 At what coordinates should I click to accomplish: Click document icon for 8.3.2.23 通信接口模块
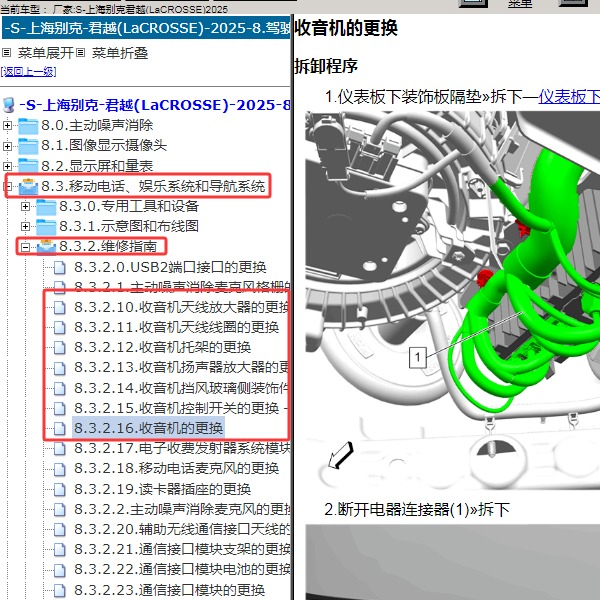[60, 590]
